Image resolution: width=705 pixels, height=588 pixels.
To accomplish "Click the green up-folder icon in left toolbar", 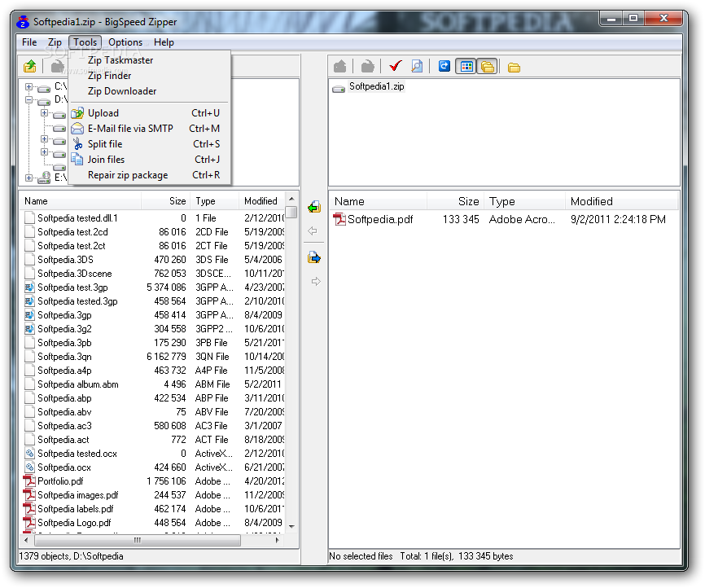I will 30,67.
